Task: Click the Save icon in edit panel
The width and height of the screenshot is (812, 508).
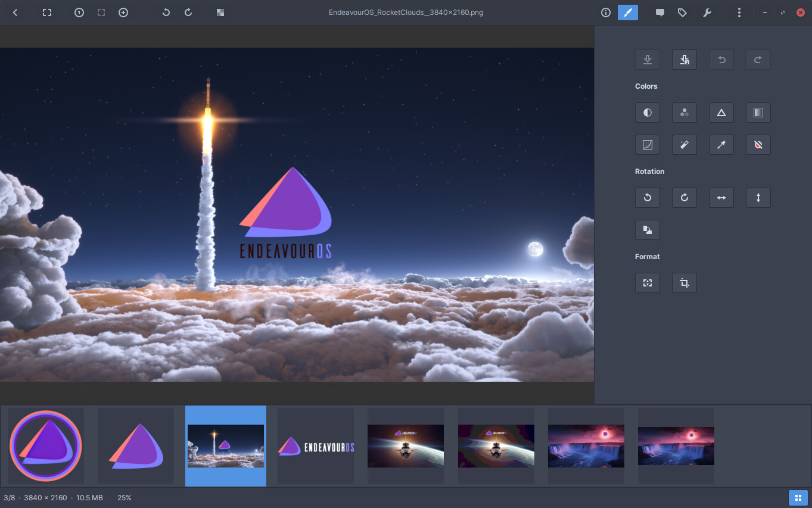Action: click(x=648, y=60)
